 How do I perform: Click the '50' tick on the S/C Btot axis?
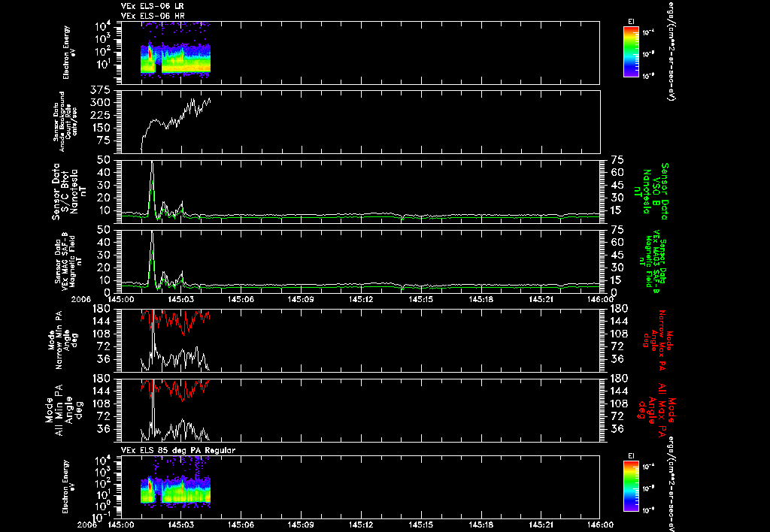[104, 160]
